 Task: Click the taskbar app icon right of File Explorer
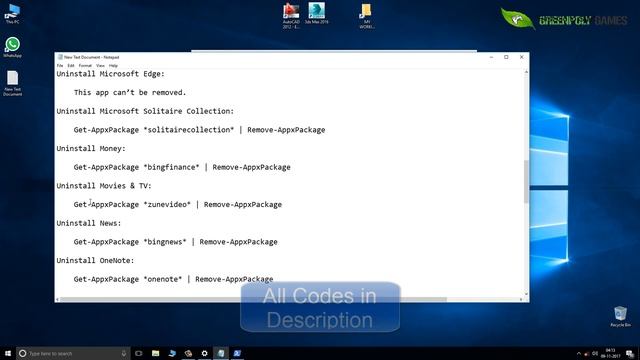click(x=172, y=353)
